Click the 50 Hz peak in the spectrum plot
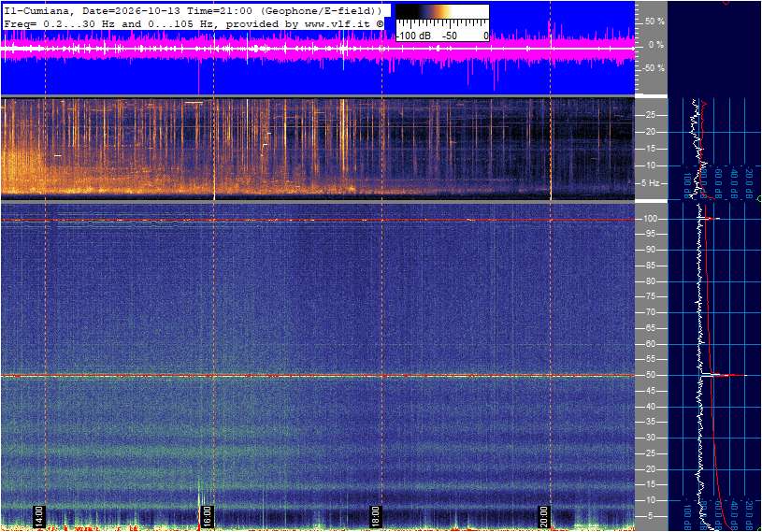The height and width of the screenshot is (532, 762). point(723,375)
